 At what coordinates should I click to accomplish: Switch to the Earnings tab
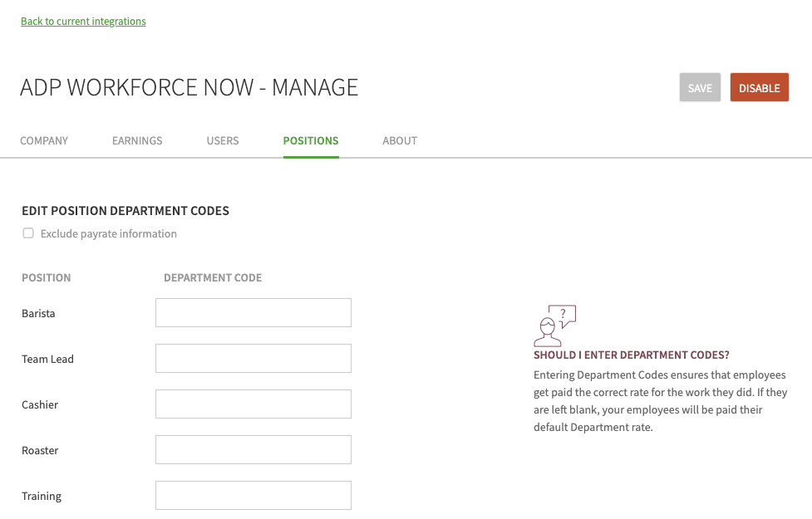(x=137, y=140)
